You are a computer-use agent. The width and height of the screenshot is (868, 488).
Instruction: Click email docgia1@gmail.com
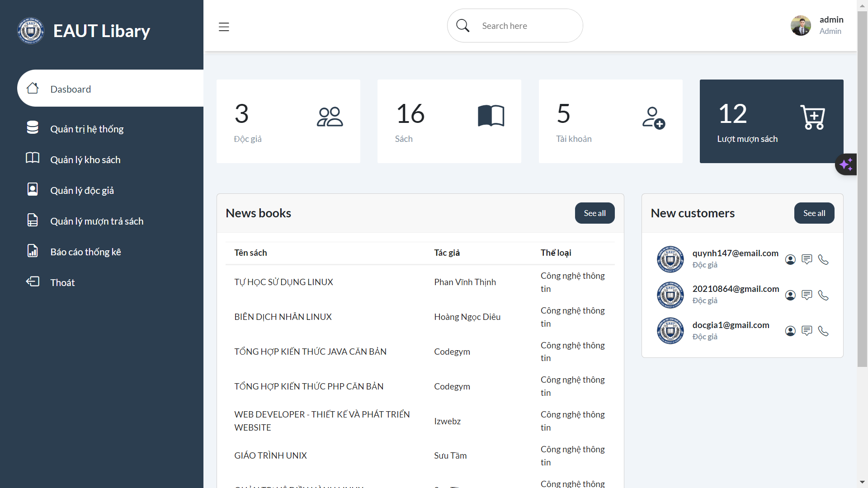coord(731,325)
